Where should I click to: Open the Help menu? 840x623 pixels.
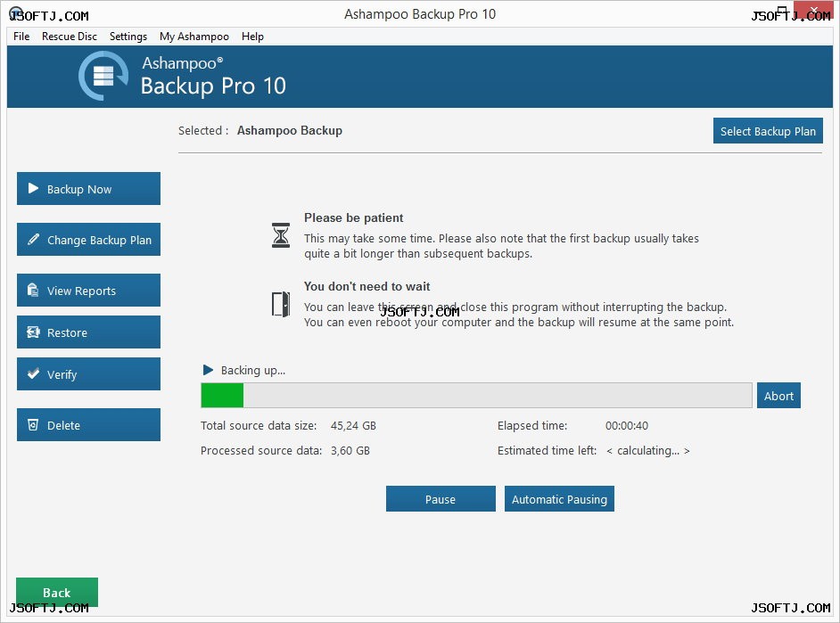(x=252, y=37)
